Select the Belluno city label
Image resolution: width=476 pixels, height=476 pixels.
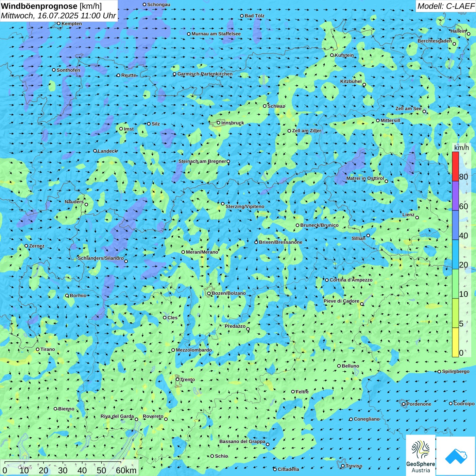pyautogui.click(x=350, y=366)
